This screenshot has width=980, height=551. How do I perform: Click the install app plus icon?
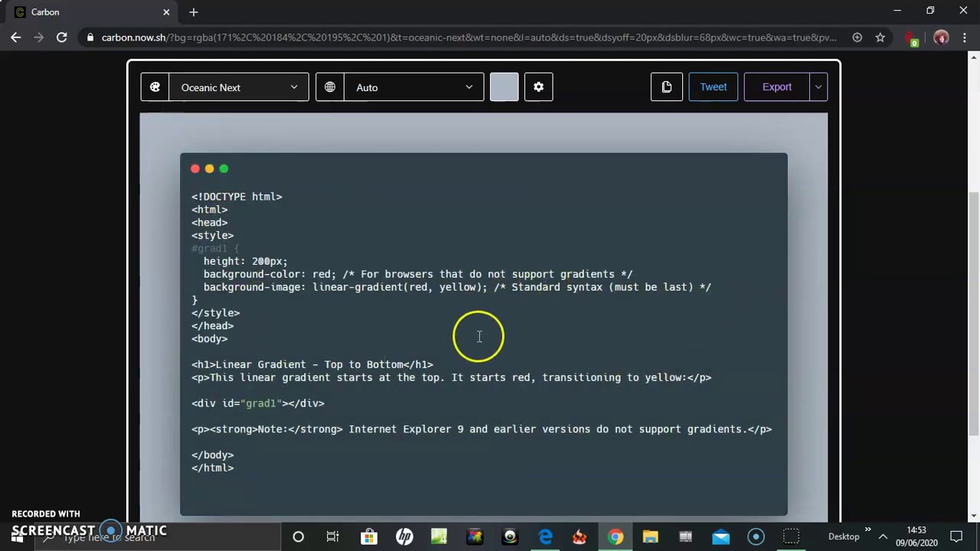(x=857, y=37)
